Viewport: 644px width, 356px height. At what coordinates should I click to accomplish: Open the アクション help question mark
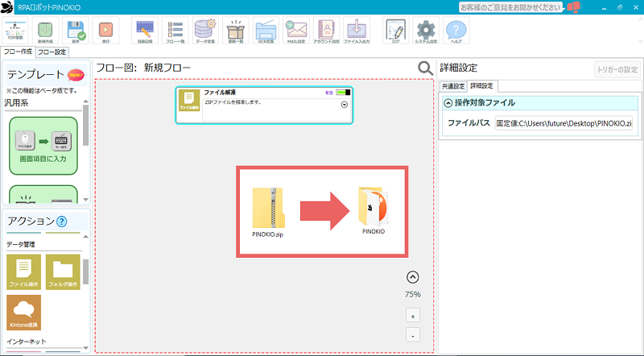tap(62, 221)
